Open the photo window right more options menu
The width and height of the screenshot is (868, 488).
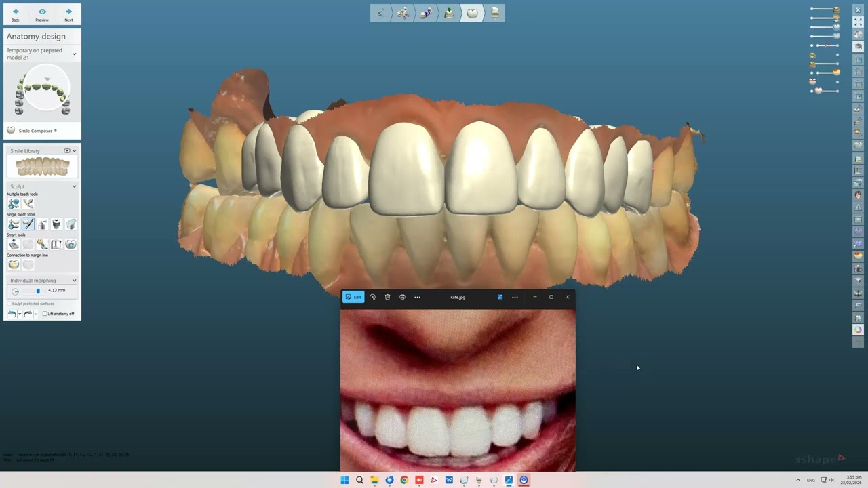(x=515, y=297)
